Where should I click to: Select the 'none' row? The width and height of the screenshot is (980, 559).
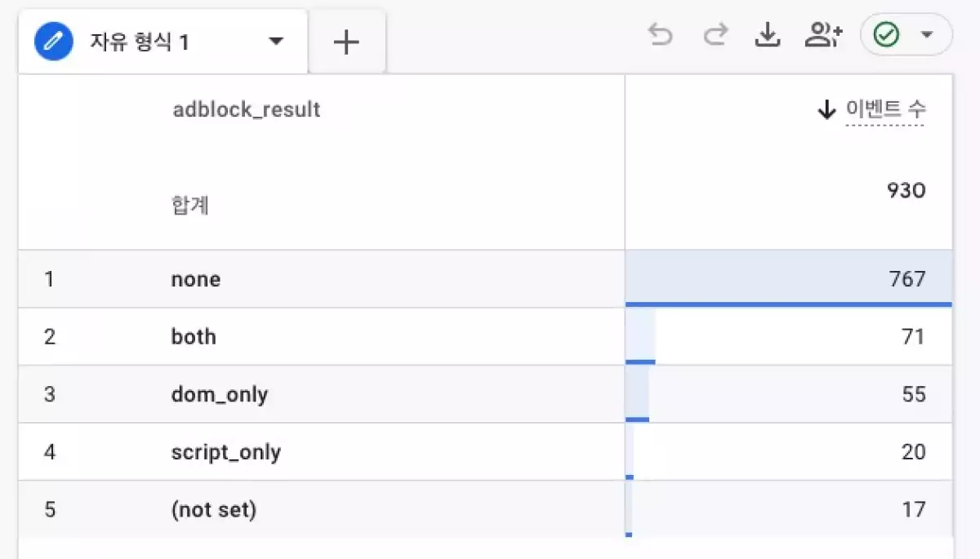click(x=196, y=279)
